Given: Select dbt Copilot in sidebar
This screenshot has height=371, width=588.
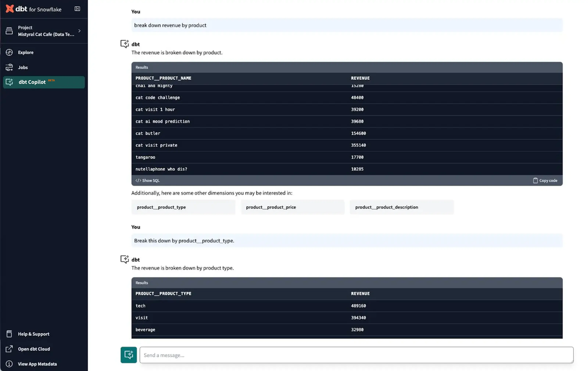Looking at the screenshot, I should point(44,82).
